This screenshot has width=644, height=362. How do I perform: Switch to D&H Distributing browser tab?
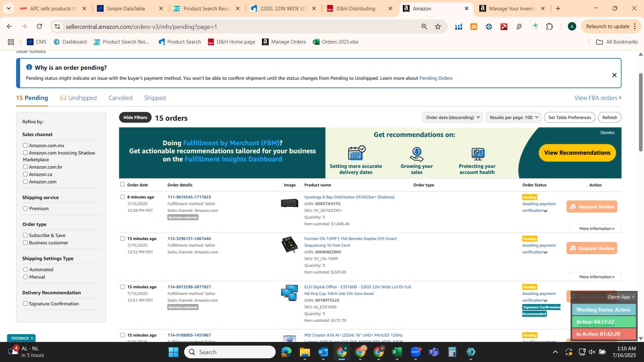(356, 8)
